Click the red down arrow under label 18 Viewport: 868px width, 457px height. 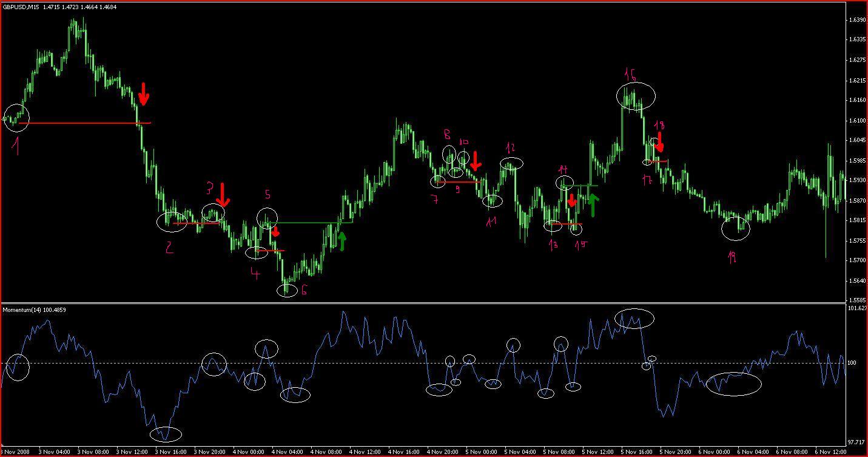point(660,143)
